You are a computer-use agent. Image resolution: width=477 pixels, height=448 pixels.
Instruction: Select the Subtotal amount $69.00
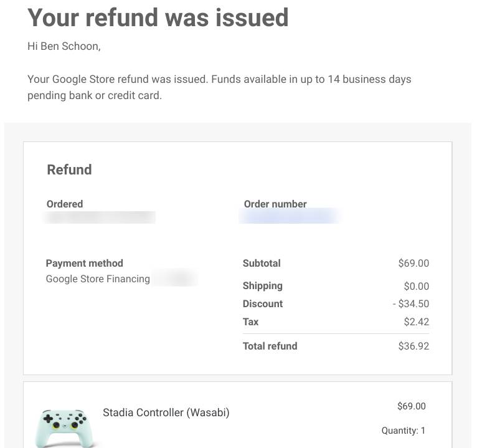coord(413,263)
